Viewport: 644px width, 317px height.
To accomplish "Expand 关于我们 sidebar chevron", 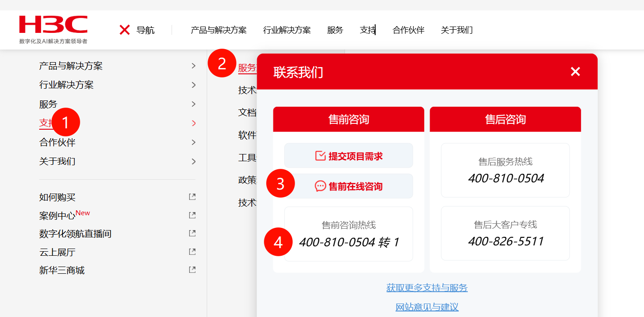I will (194, 161).
